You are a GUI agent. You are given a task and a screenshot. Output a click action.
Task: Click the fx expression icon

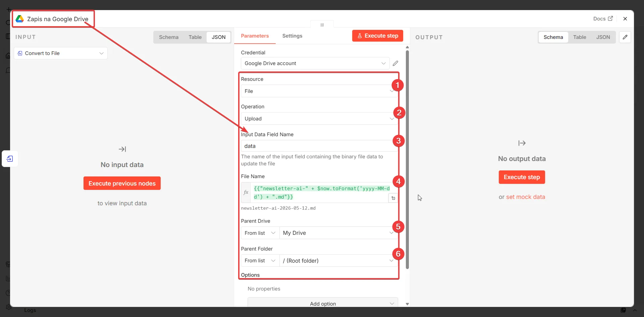[246, 193]
